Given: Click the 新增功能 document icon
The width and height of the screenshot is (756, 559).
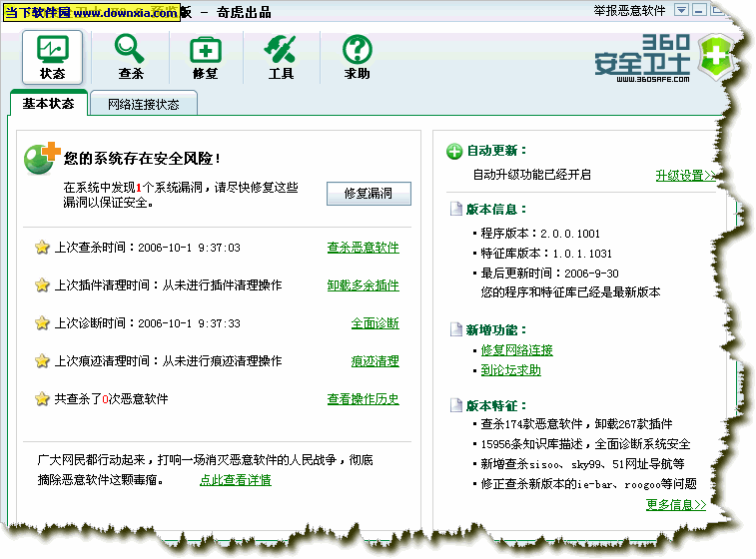Looking at the screenshot, I should tap(455, 329).
